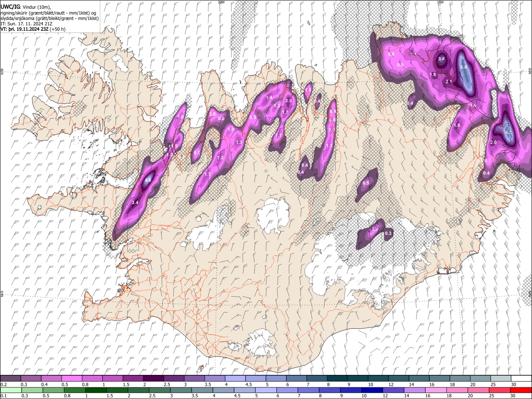This screenshot has height=399, width=532.
Task: Click the 0.3 precipitation value on the map
Action: point(389,234)
